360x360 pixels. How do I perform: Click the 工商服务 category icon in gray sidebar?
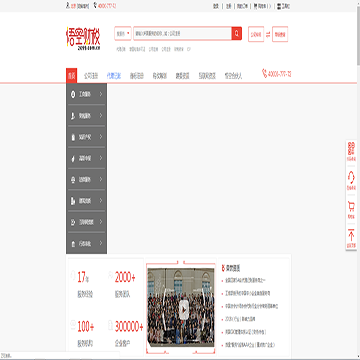tap(73, 94)
